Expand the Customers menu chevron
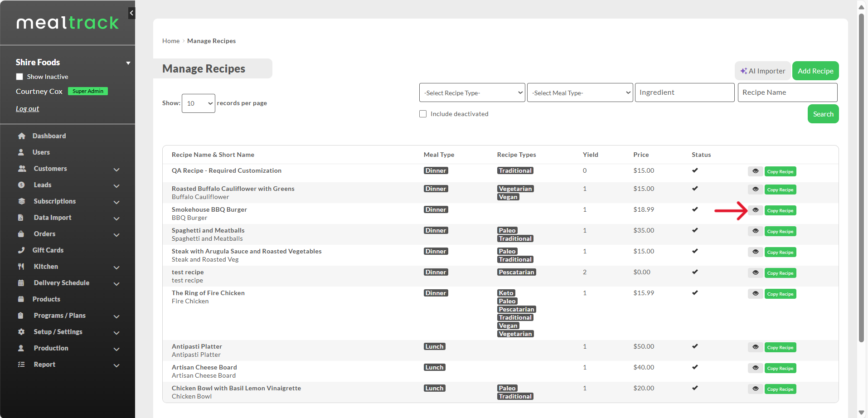This screenshot has width=868, height=418. [x=116, y=169]
